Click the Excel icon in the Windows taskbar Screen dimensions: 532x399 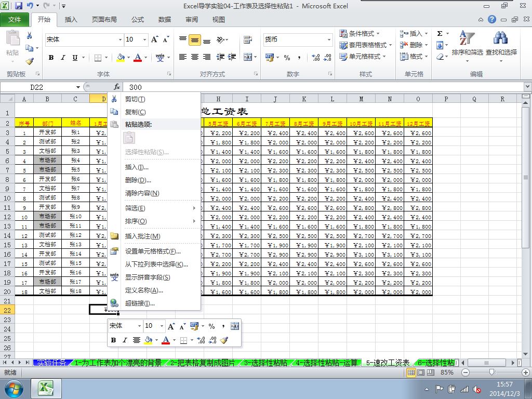click(x=46, y=389)
